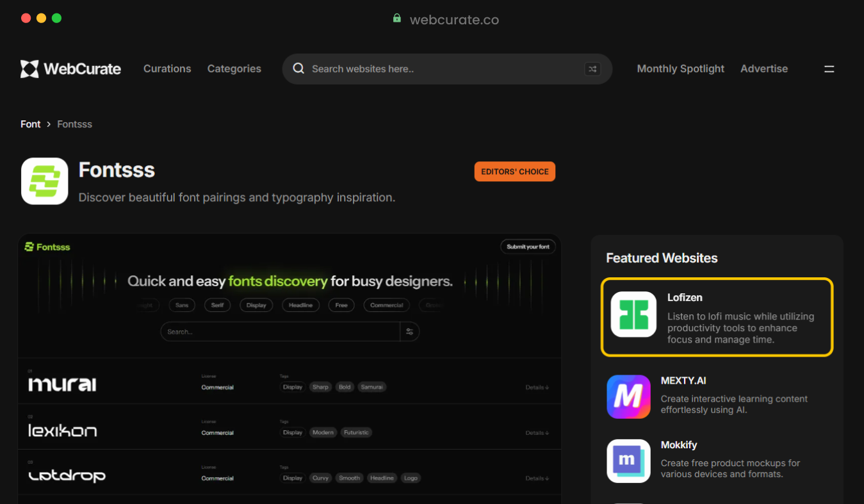Open the MEXTY.AI featured website title
This screenshot has height=504, width=864.
coord(683,380)
